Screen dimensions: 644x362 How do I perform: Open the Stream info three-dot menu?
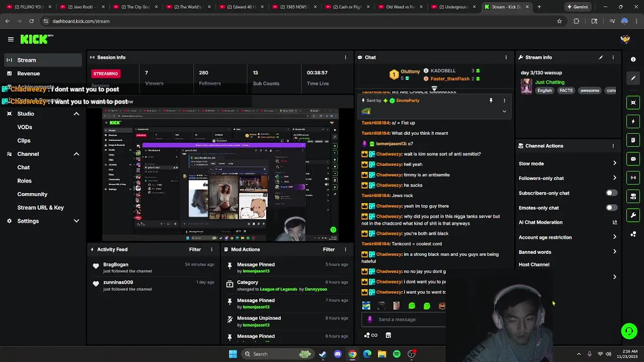click(x=613, y=57)
